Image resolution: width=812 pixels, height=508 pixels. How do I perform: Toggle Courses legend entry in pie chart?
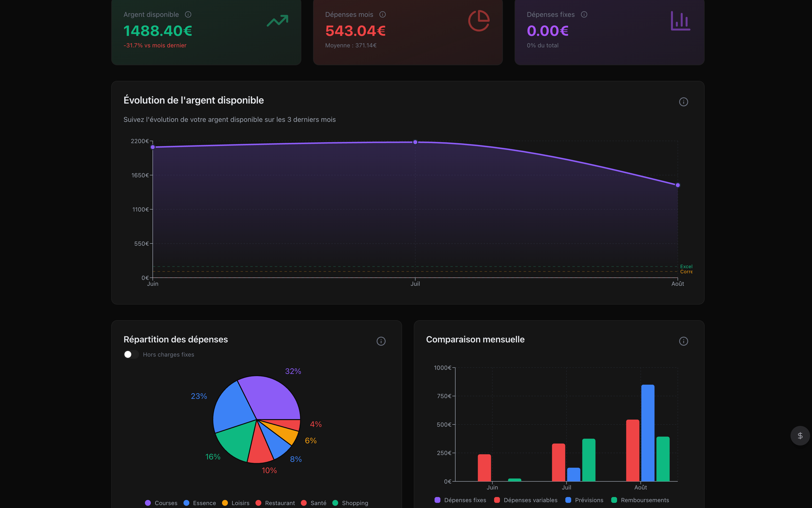(x=161, y=503)
